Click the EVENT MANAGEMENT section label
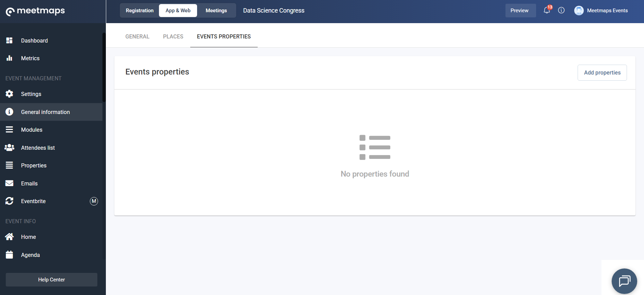Image resolution: width=644 pixels, height=295 pixels. click(x=33, y=78)
